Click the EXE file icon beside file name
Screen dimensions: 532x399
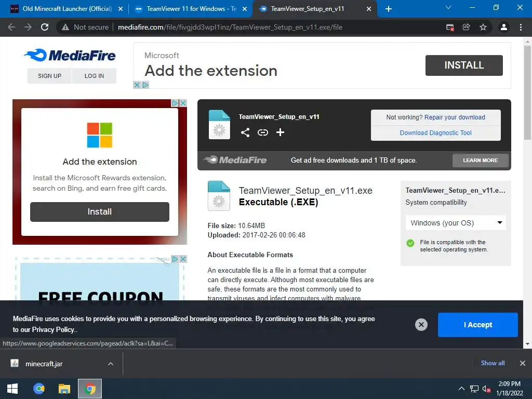click(x=219, y=196)
